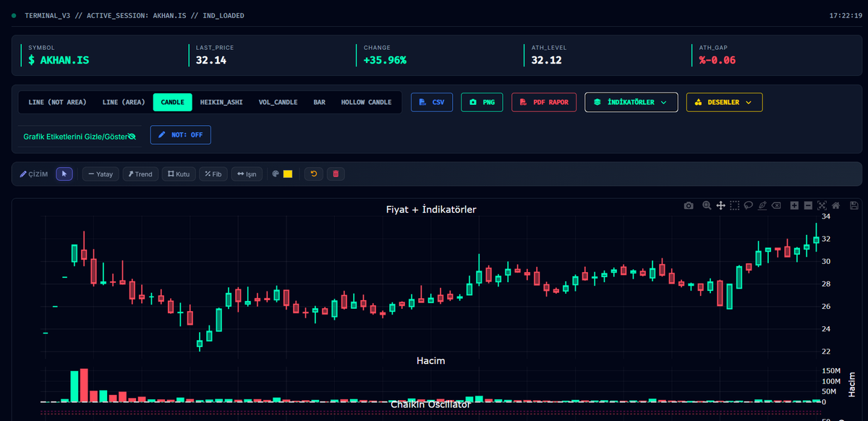Switch to LINE (NOT AREA) chart type

coord(58,102)
